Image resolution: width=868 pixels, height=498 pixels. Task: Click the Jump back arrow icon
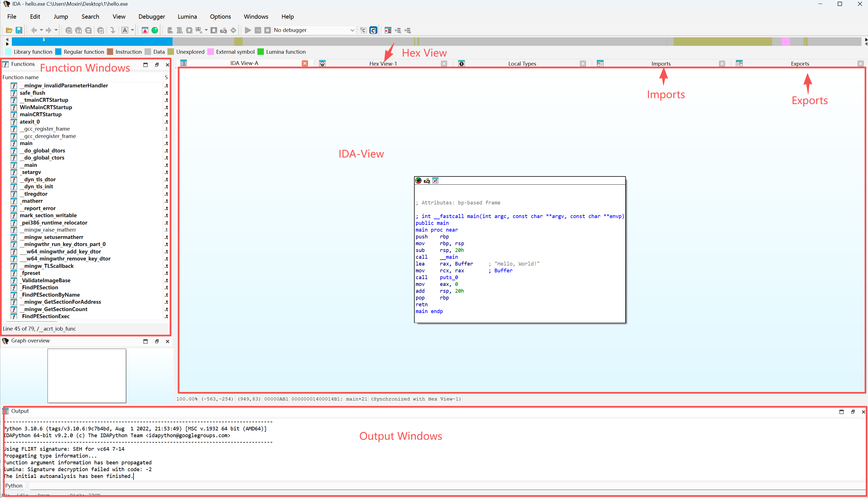34,30
